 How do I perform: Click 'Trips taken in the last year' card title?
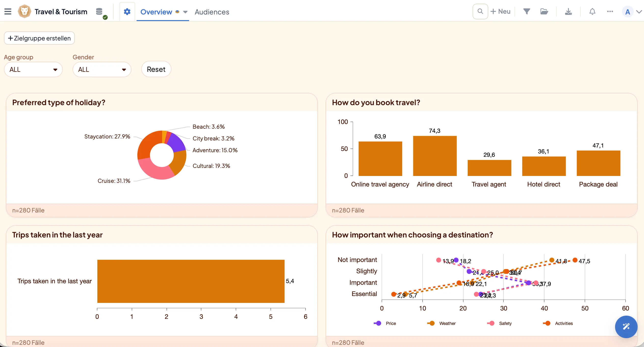[57, 235]
